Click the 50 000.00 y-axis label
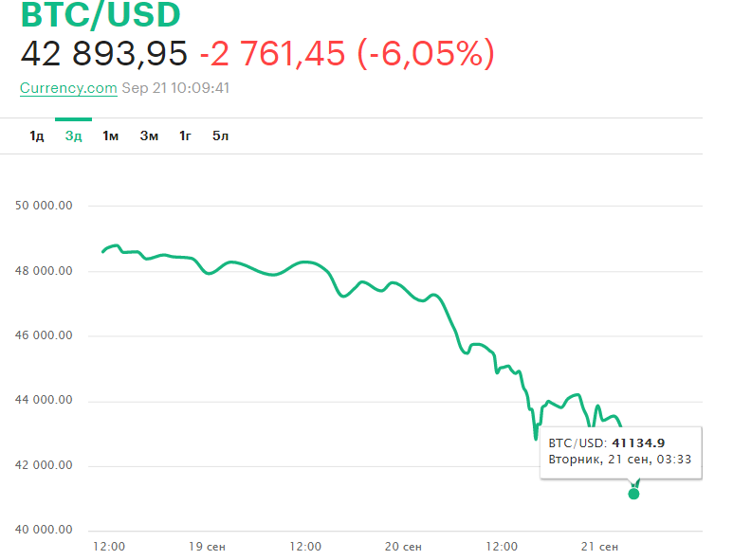 (45, 206)
